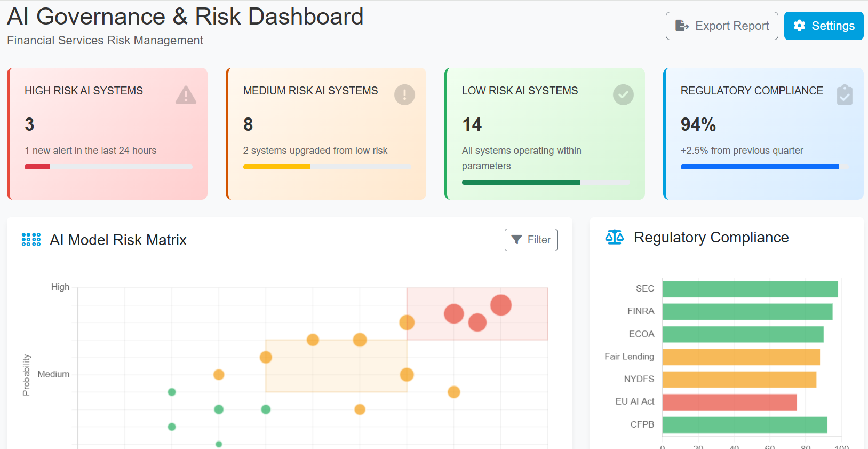Click the 'AI Model Risk Matrix' heading
868x449 pixels.
pyautogui.click(x=118, y=240)
